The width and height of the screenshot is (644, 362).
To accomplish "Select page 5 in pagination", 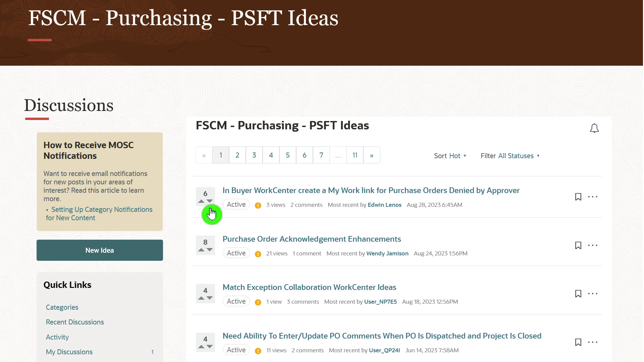I will point(287,155).
